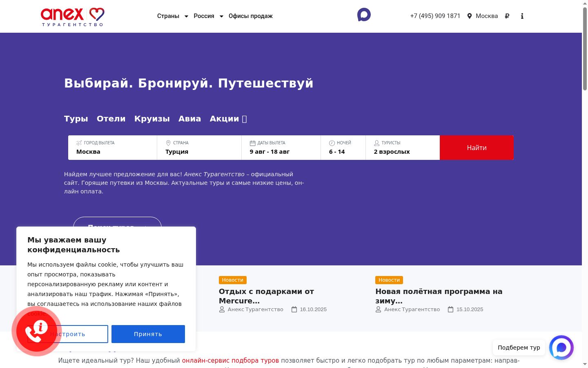The width and height of the screenshot is (588, 368).
Task: Click author text under Отдых с подарками news
Action: pyautogui.click(x=256, y=310)
